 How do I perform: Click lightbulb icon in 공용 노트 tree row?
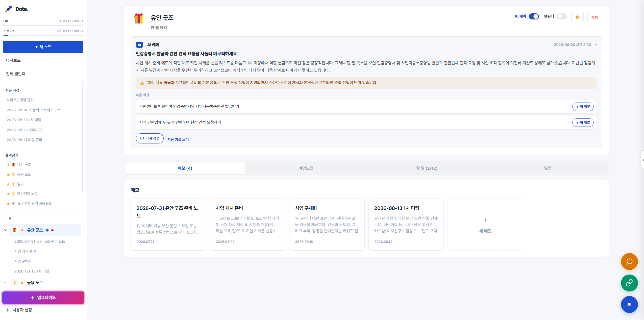tap(15, 283)
